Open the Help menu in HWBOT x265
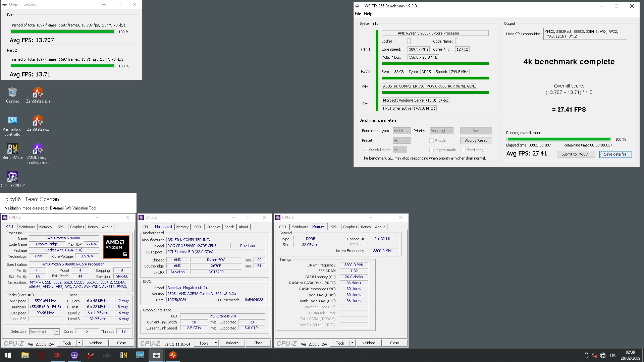 (x=368, y=14)
